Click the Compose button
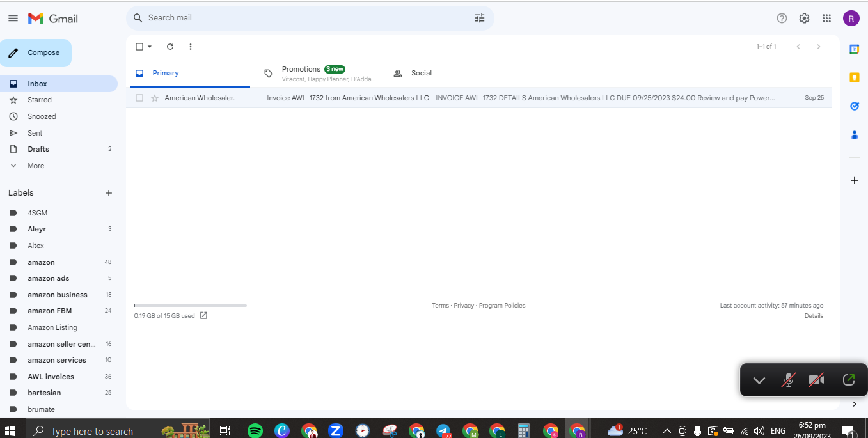This screenshot has height=438, width=868. click(35, 52)
